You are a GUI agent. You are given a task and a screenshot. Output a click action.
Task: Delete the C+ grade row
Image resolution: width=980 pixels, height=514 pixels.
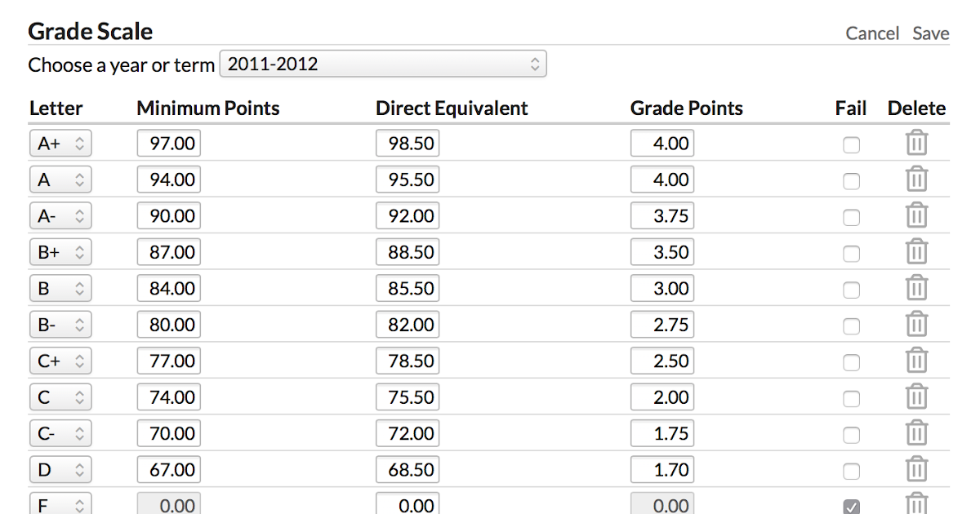point(916,360)
